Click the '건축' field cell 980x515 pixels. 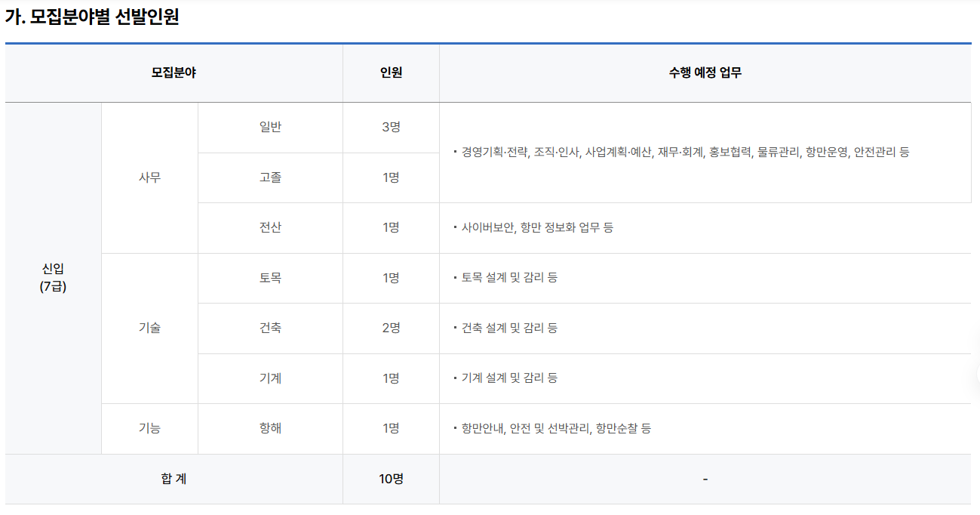click(270, 328)
